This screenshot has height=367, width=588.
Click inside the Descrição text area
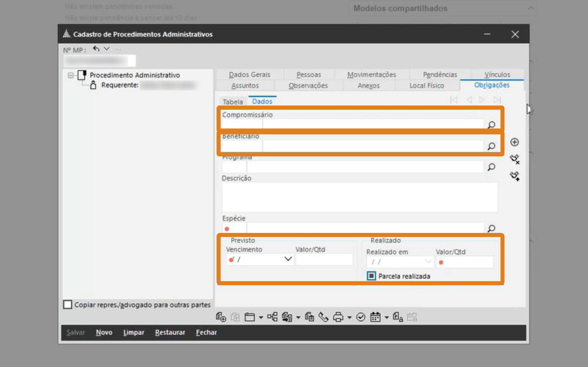click(x=359, y=197)
